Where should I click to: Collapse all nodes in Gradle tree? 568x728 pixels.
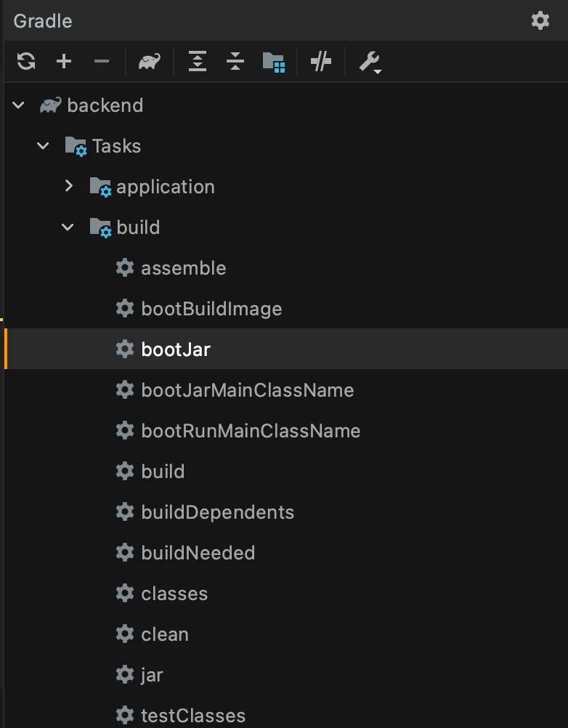click(235, 62)
